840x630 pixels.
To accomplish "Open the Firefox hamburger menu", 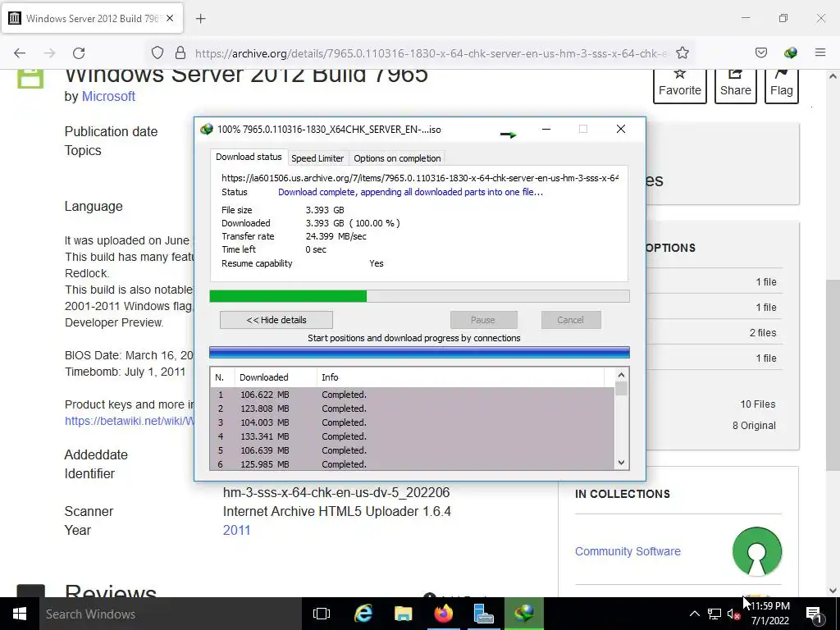I will 820,53.
